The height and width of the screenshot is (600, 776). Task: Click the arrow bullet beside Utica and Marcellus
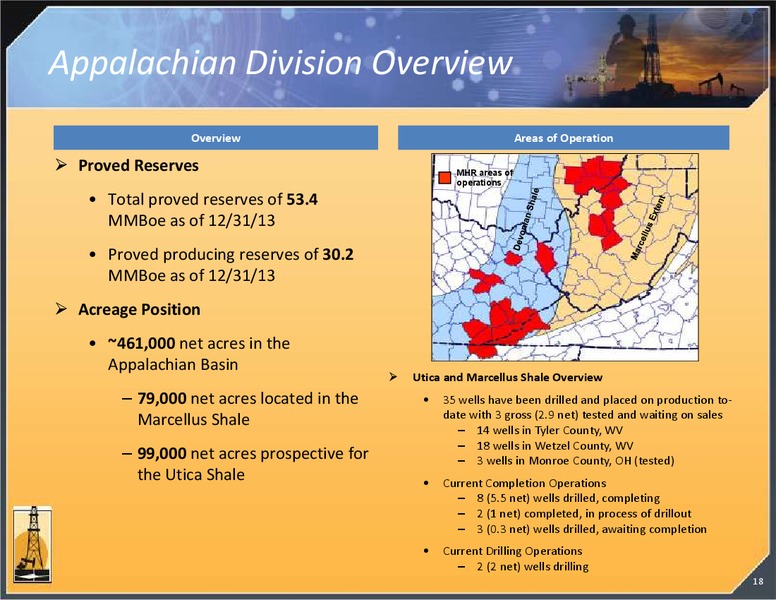click(x=393, y=377)
